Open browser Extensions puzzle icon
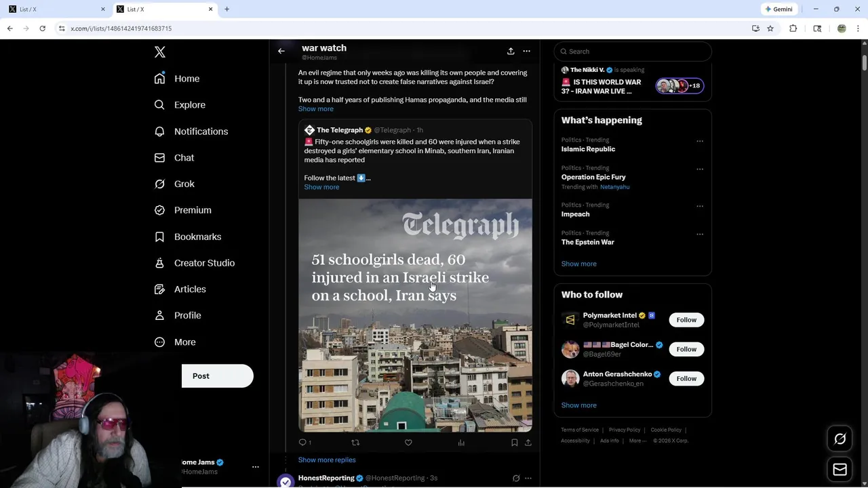 tap(793, 28)
